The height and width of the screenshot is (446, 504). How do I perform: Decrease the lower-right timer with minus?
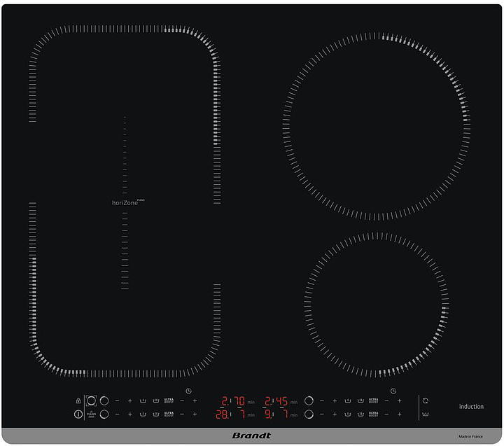coord(386,414)
